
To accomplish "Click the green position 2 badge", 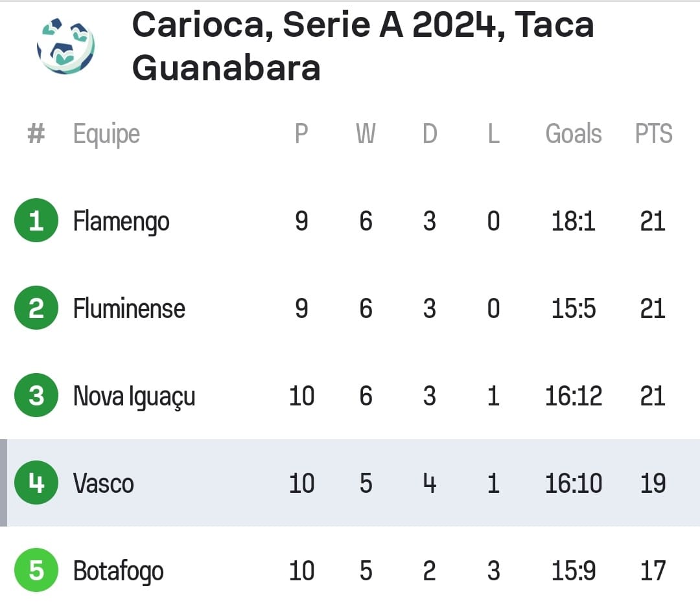I will point(36,308).
